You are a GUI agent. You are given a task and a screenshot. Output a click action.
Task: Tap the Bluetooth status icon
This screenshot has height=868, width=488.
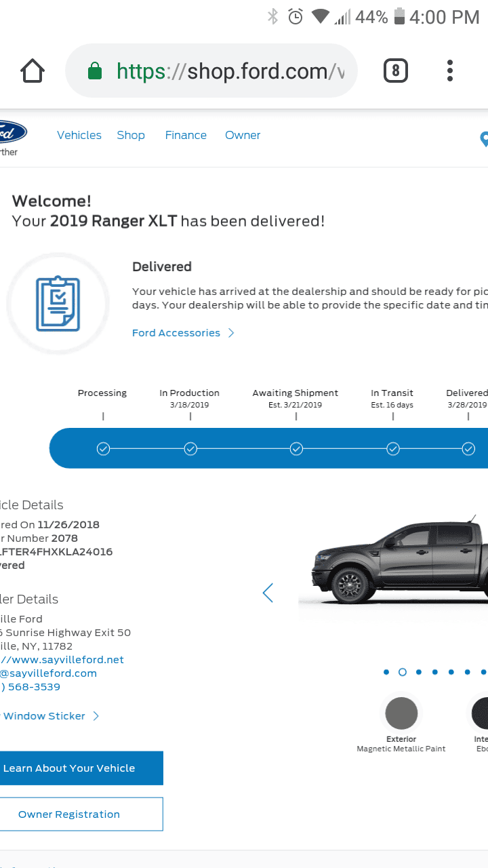tap(272, 17)
